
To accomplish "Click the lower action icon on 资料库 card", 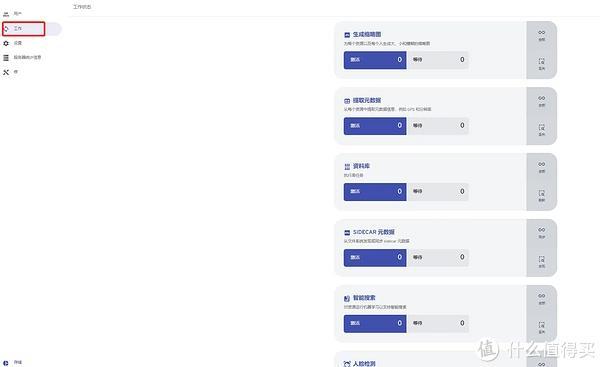I will point(541,196).
